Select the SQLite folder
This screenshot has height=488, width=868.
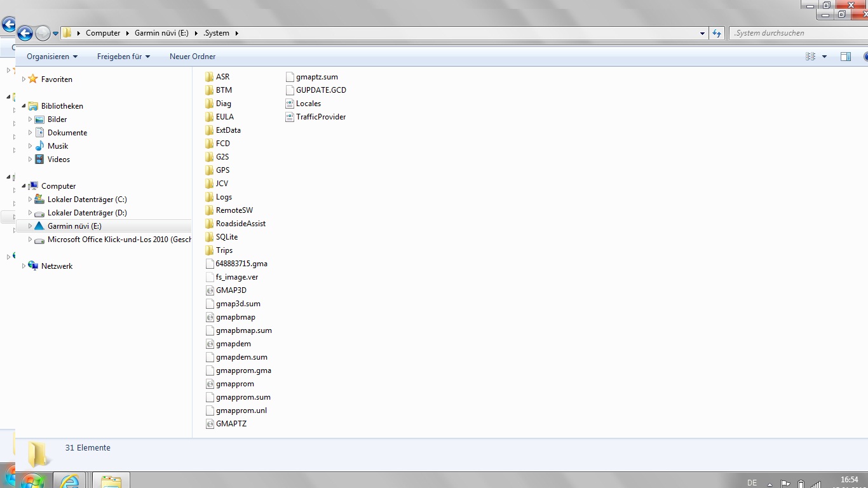point(222,237)
